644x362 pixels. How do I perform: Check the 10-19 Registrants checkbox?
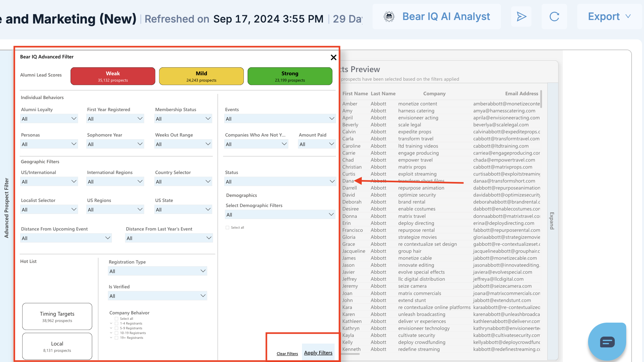click(117, 333)
